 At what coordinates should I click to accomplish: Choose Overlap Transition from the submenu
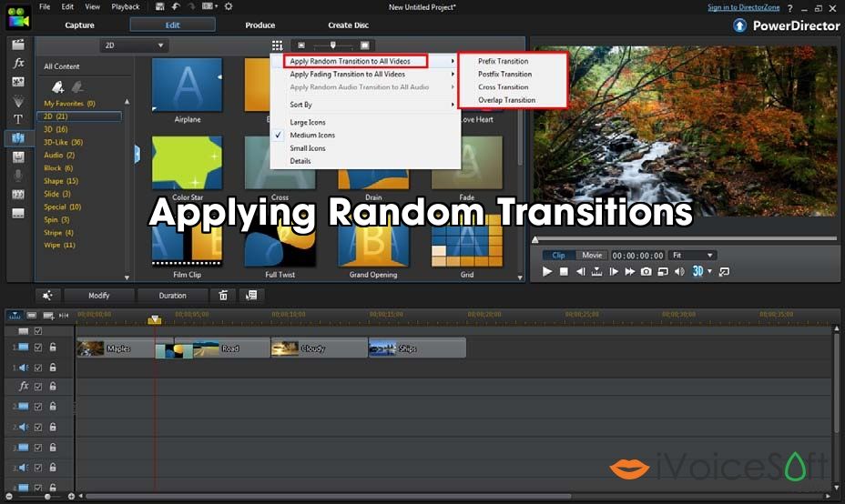pos(506,100)
